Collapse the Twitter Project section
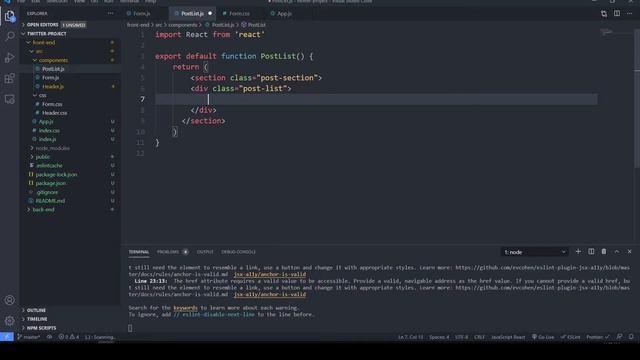 (70, 33)
